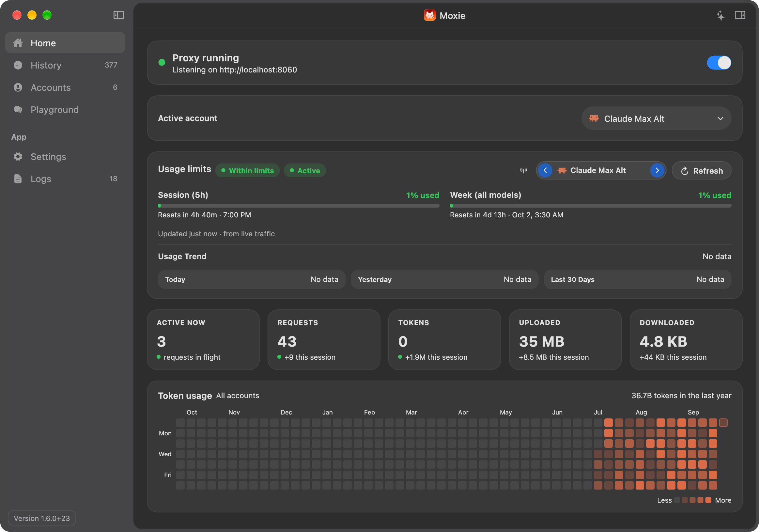
Task: Click the Yesterday usage trend card
Action: tap(444, 279)
